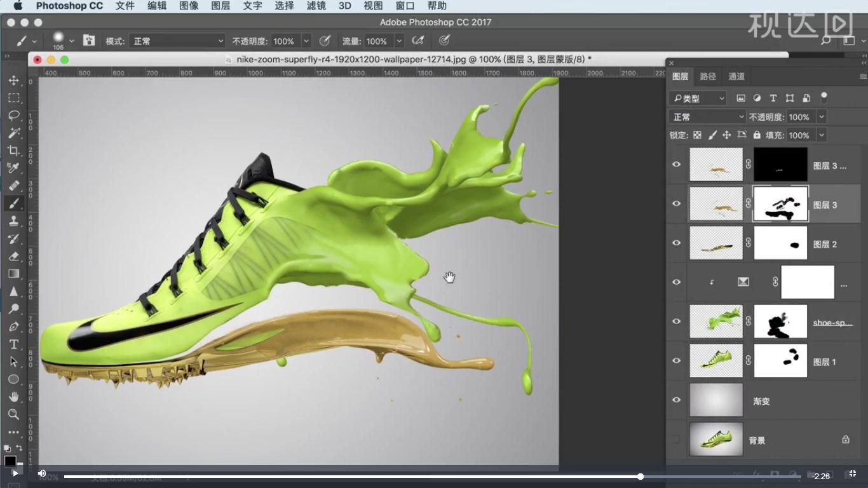Hide the 图层 2 layer
This screenshot has width=868, height=488.
[x=676, y=243]
